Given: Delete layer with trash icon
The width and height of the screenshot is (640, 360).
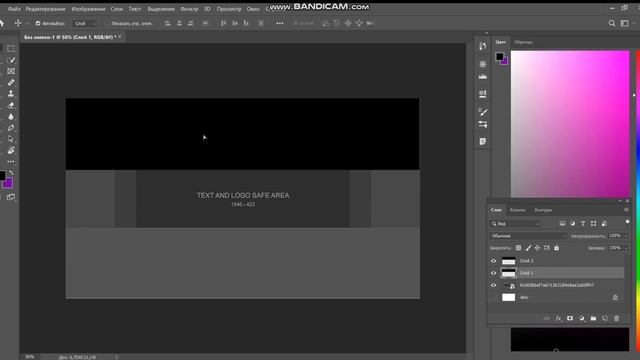Looking at the screenshot, I should [x=616, y=318].
